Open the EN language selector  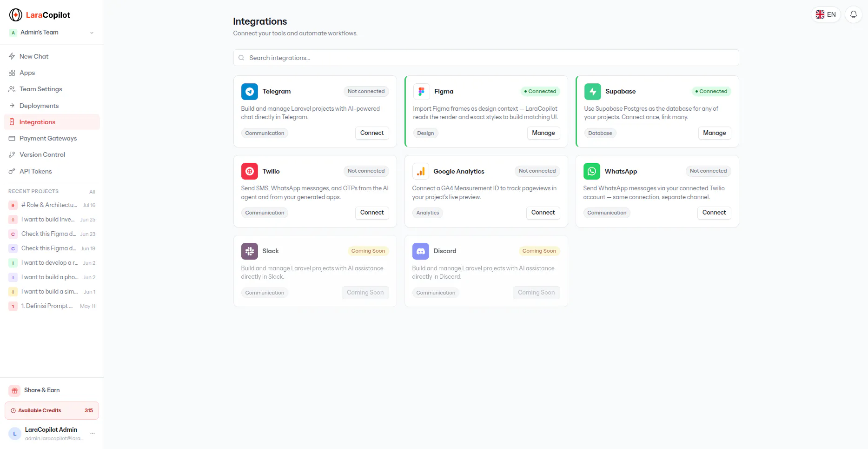tap(826, 14)
